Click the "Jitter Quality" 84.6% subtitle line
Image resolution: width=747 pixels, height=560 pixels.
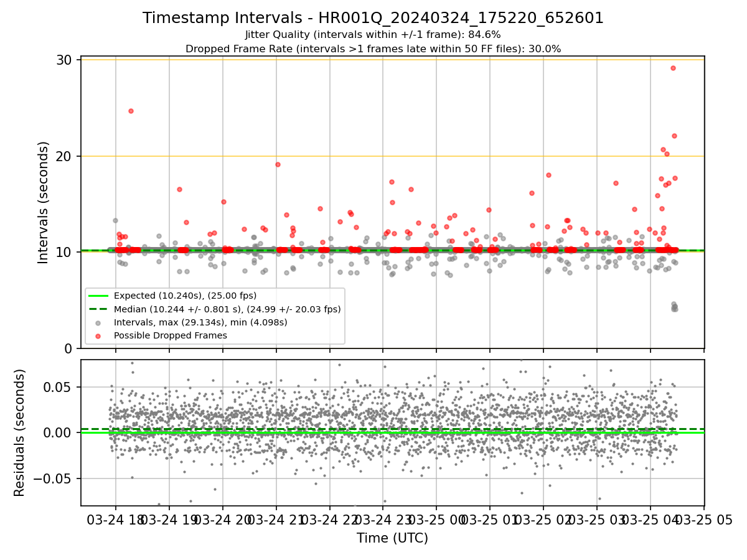tap(373, 35)
